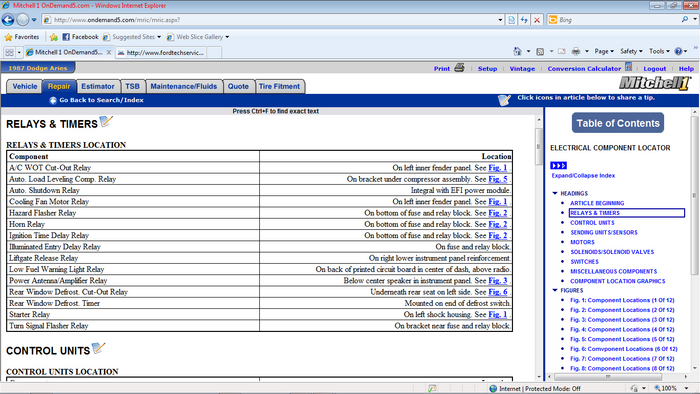Click the Add to Favorites Bar icon
Screen dimensions: 700x394
pyautogui.click(x=54, y=37)
